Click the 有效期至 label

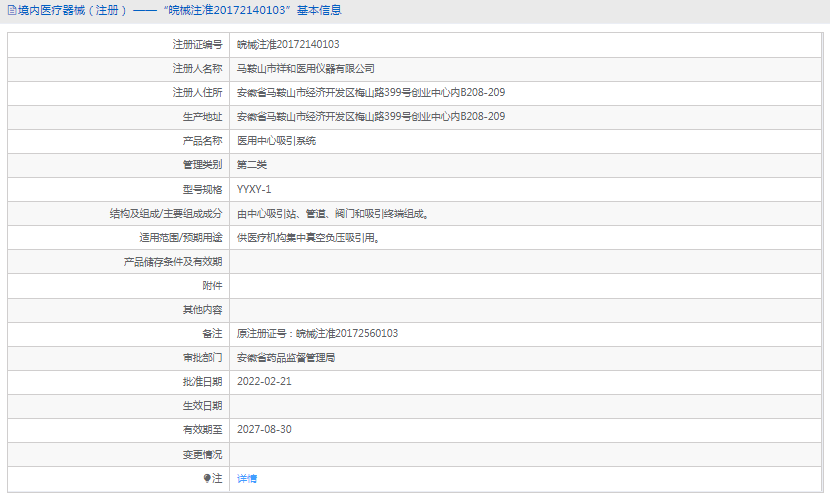pos(202,430)
